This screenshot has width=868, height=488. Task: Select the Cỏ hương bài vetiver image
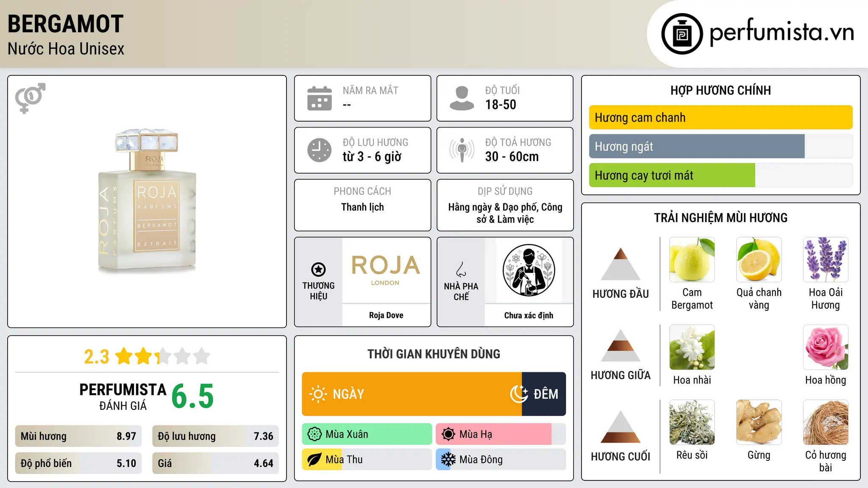coord(826,422)
